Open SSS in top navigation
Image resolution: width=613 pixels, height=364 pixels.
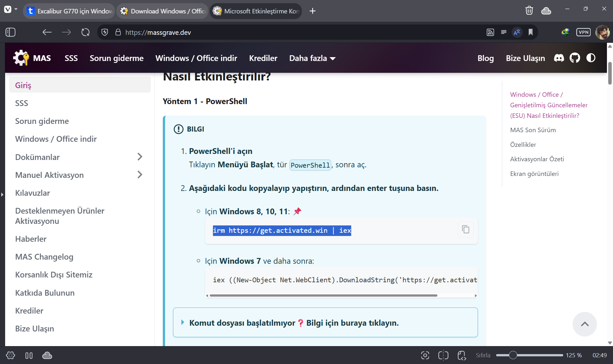(71, 58)
